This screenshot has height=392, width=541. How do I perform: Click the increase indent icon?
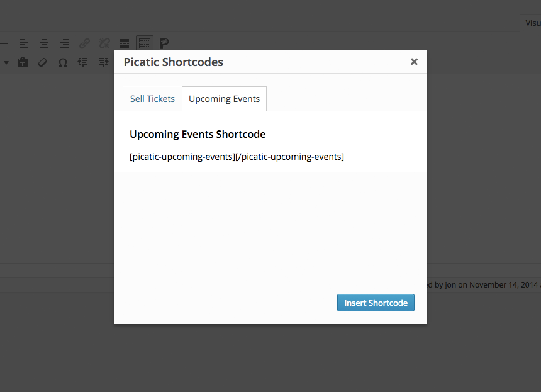[x=103, y=62]
